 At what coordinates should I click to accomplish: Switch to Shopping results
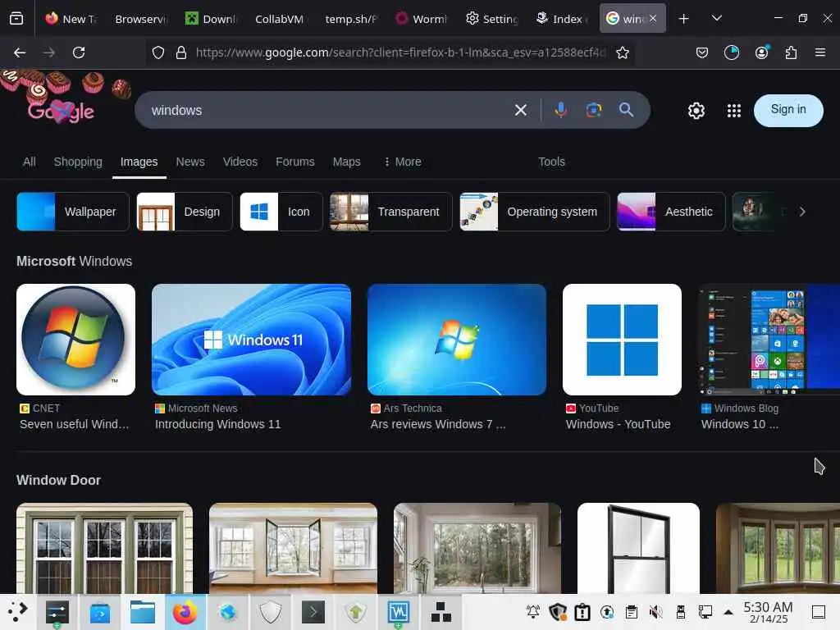pyautogui.click(x=78, y=162)
